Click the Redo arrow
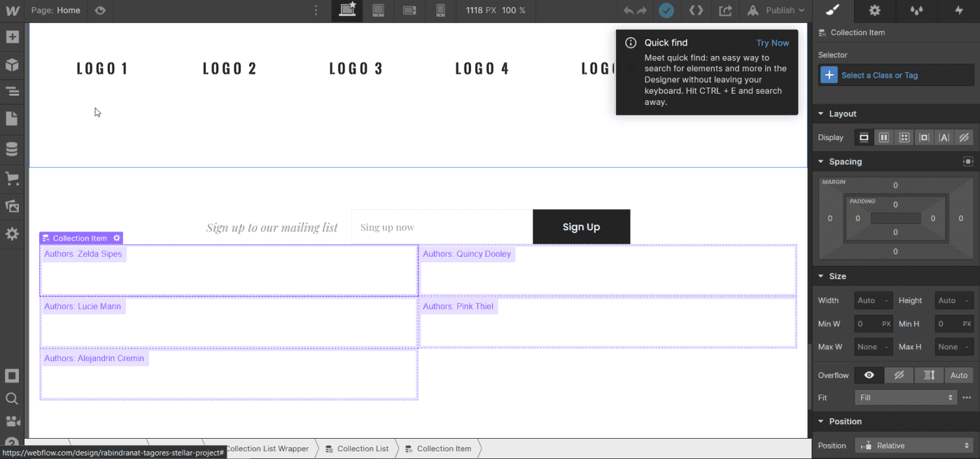Screen dimensions: 980x459 pos(642,10)
